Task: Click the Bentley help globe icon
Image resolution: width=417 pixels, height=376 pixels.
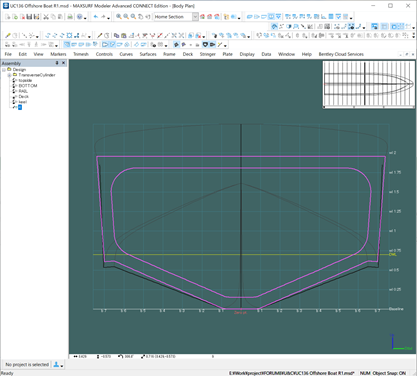Action: [80, 17]
